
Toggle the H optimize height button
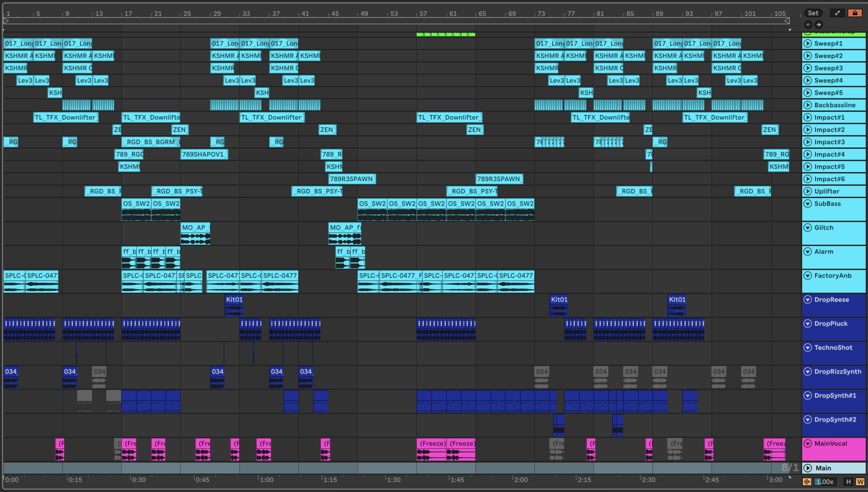pos(848,481)
